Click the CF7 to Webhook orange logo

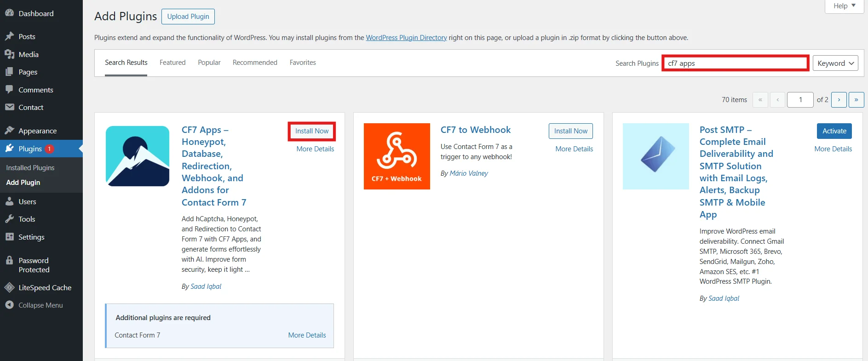tap(397, 156)
